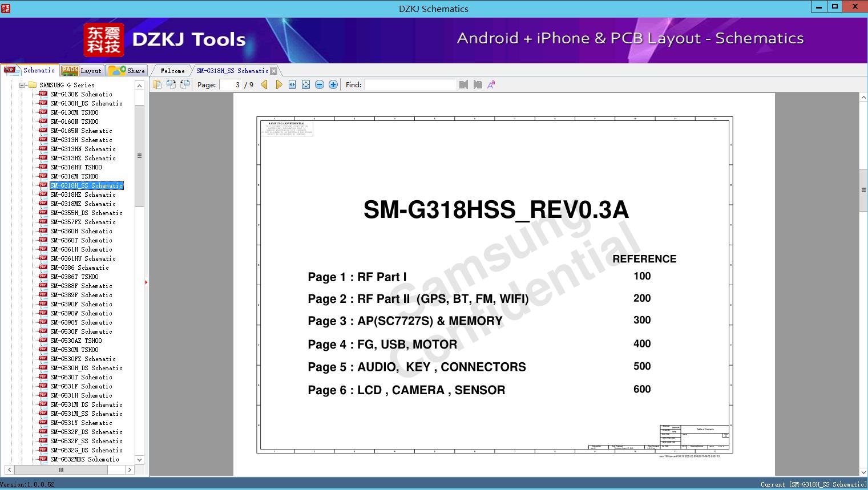Open SM-G530FZ Schematic
868x490 pixels.
pos(83,359)
